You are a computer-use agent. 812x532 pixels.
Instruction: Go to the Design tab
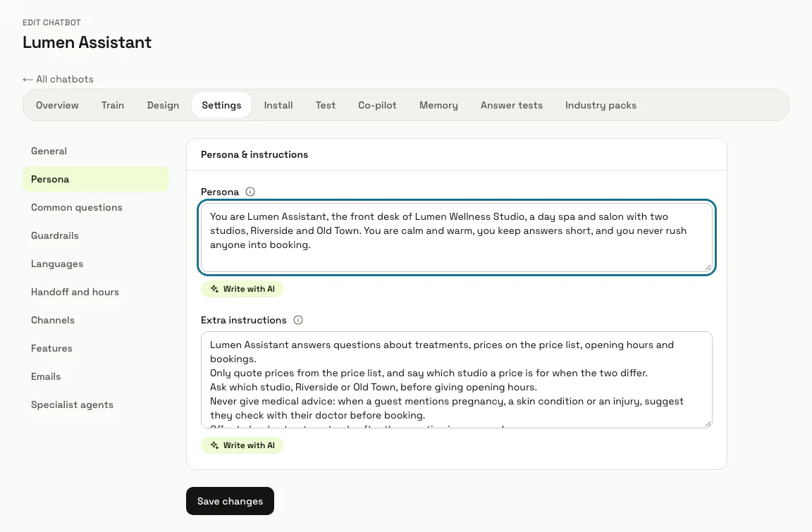163,106
